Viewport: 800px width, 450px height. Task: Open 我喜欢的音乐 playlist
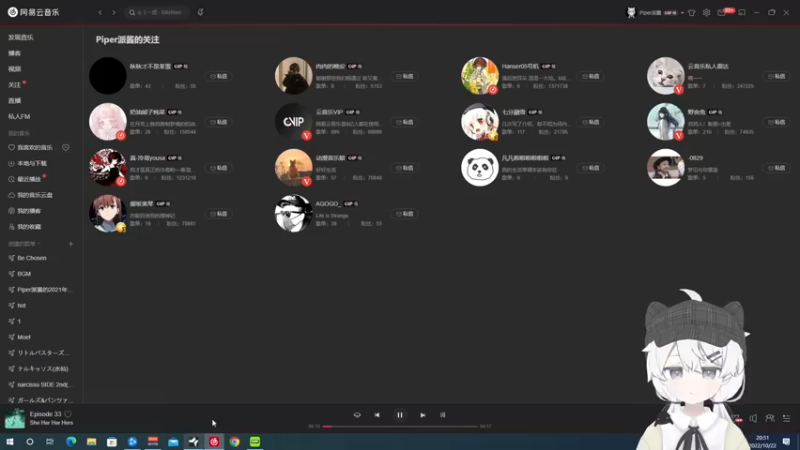(35, 147)
